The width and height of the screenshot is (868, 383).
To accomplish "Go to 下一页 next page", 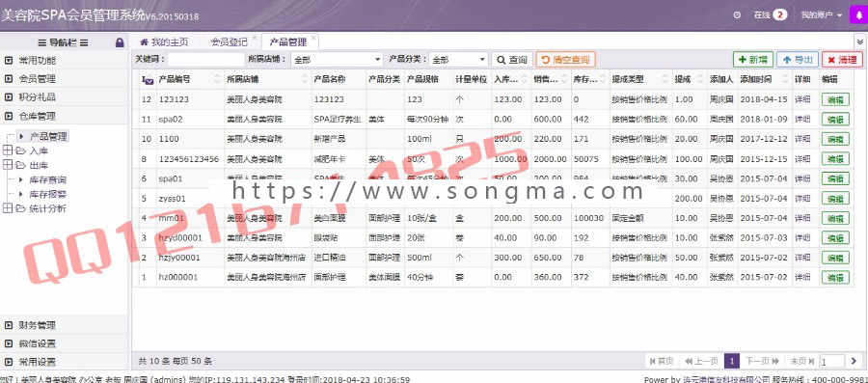I will point(762,362).
